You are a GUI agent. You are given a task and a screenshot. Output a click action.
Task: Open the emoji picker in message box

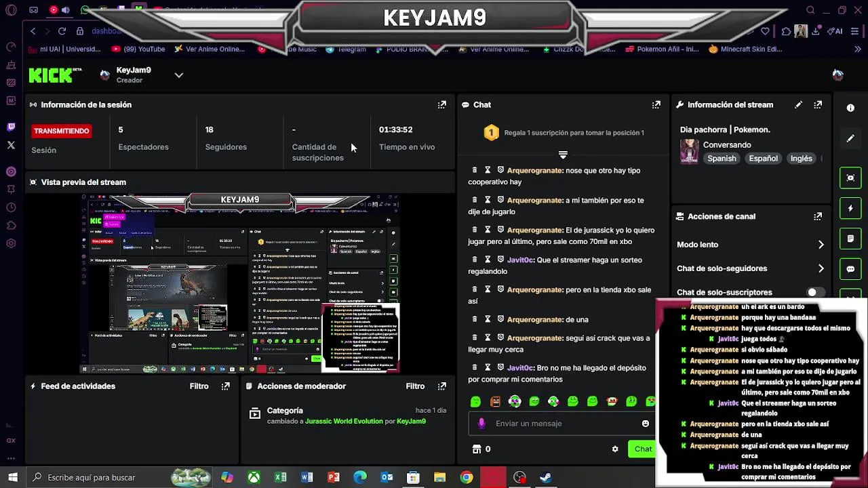point(646,424)
